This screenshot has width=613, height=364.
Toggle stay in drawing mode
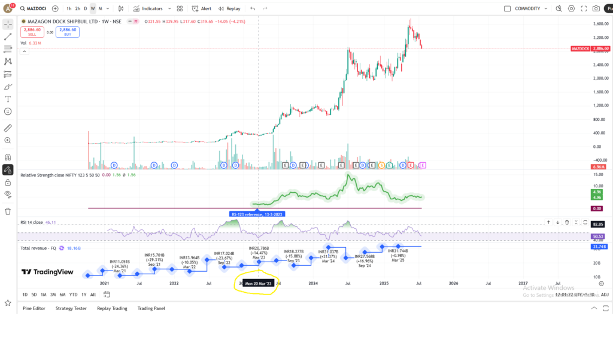8,170
